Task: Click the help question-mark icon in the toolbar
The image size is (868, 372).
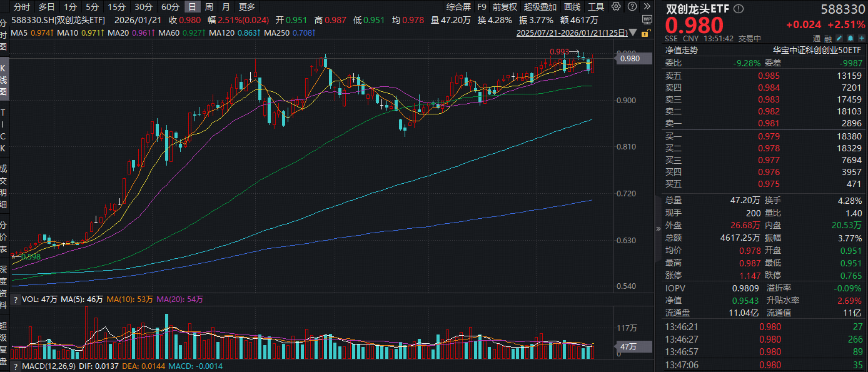Action: (633, 6)
